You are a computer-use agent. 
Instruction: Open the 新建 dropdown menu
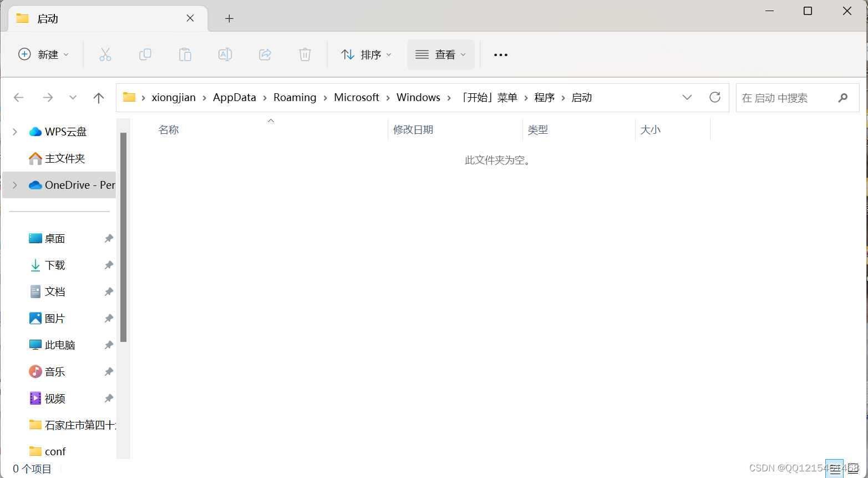[x=44, y=54]
